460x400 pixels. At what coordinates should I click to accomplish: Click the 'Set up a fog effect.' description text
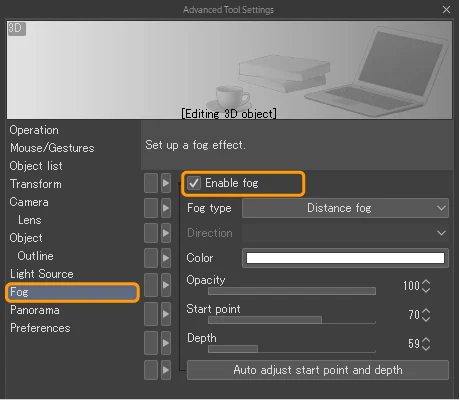196,145
